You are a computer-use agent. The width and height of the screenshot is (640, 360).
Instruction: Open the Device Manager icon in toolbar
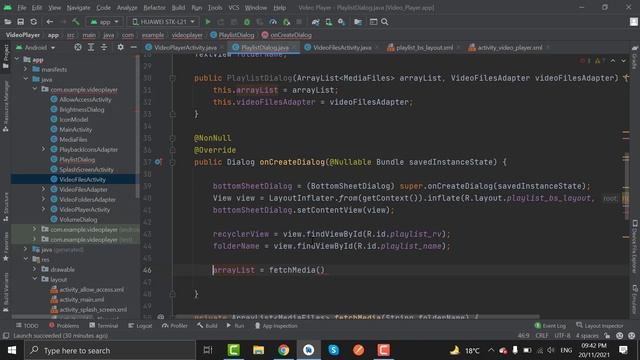point(329,22)
